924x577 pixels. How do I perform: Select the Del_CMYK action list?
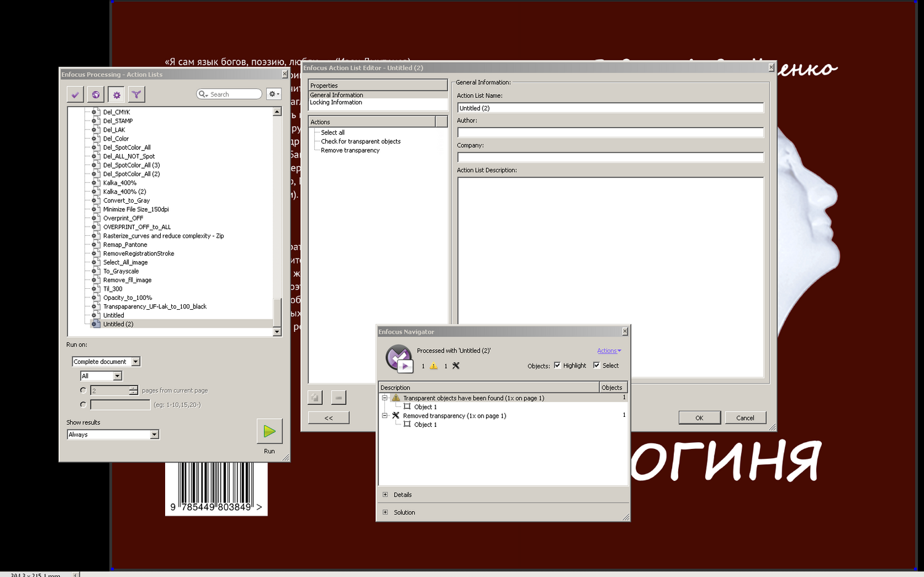click(116, 112)
